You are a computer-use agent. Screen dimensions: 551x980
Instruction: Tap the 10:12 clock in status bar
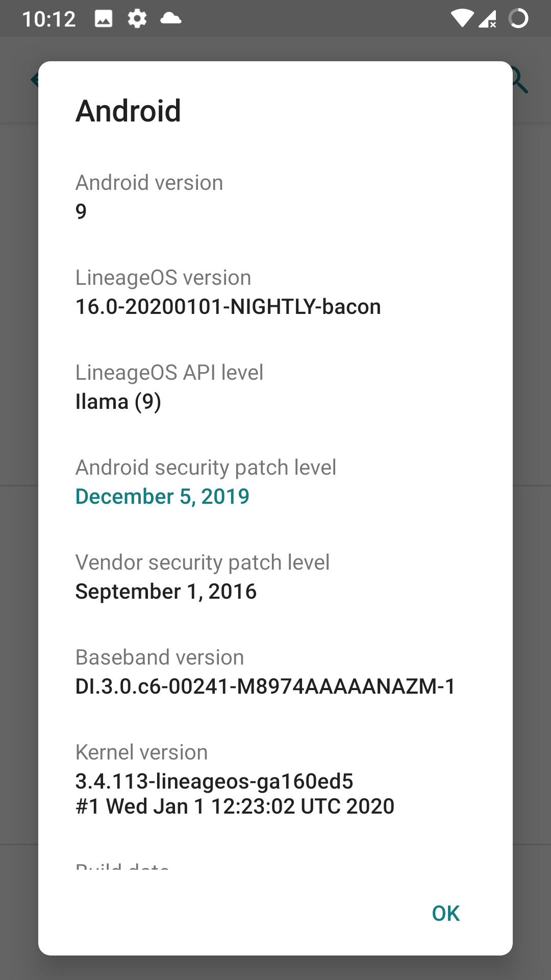[49, 19]
